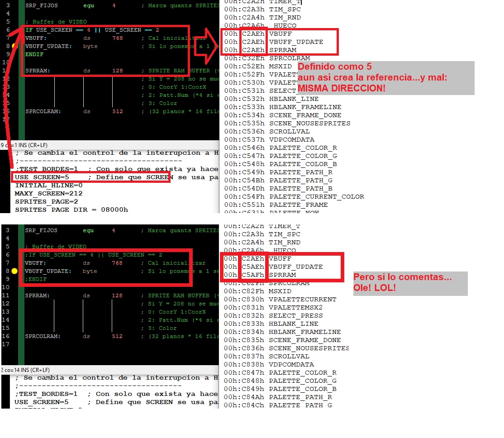Select symbol row C831h VPALETTEMSX2
504x438 pixels.
tap(273, 307)
